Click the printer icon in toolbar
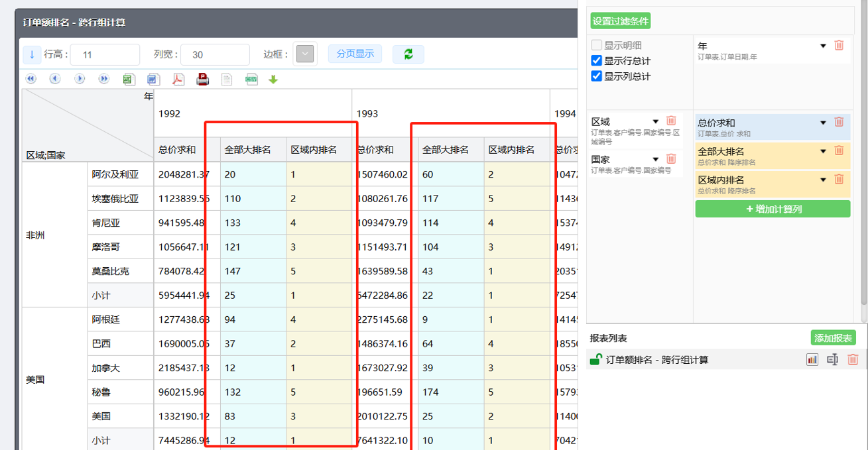Screen dimensions: 868x454 203,80
